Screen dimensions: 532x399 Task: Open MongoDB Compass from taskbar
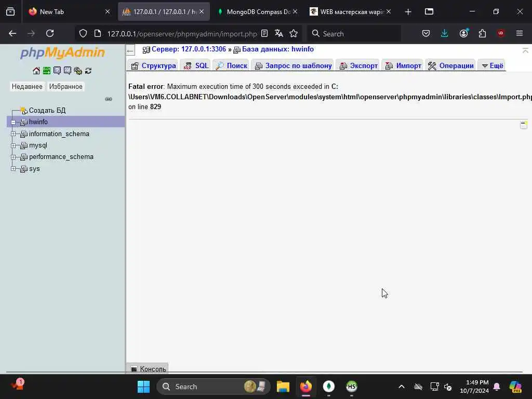pyautogui.click(x=328, y=387)
